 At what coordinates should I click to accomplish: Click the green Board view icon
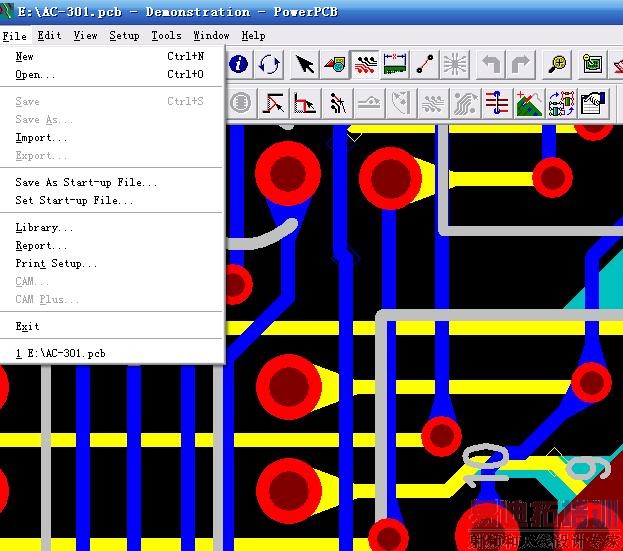point(593,65)
